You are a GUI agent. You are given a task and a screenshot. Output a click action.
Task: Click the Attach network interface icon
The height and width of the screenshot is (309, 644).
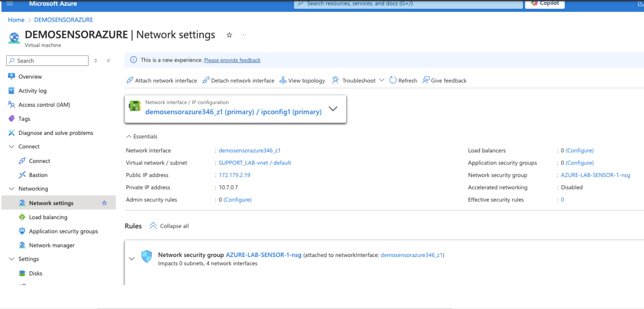click(x=130, y=80)
